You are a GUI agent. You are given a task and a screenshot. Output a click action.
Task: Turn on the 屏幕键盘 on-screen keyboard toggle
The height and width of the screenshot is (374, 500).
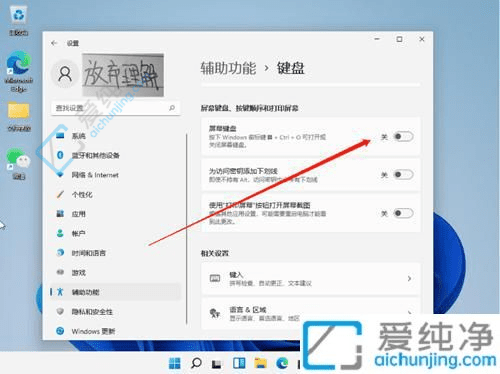point(403,136)
